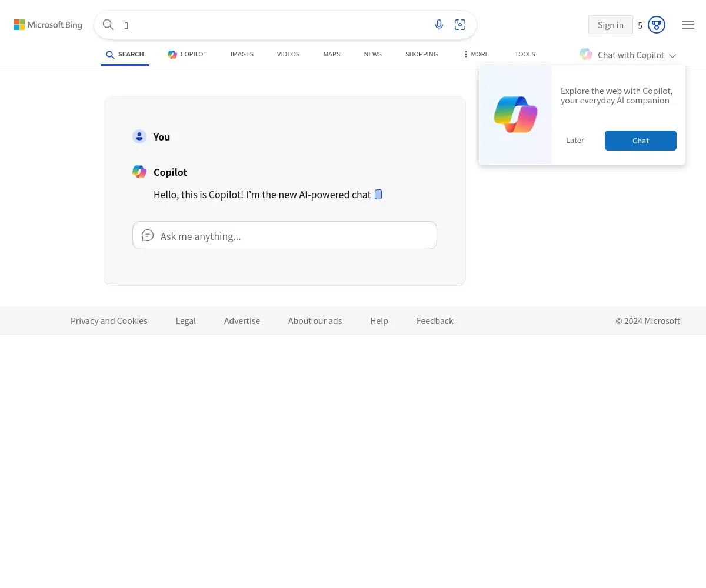Click the Copilot greeting message text

click(x=262, y=195)
